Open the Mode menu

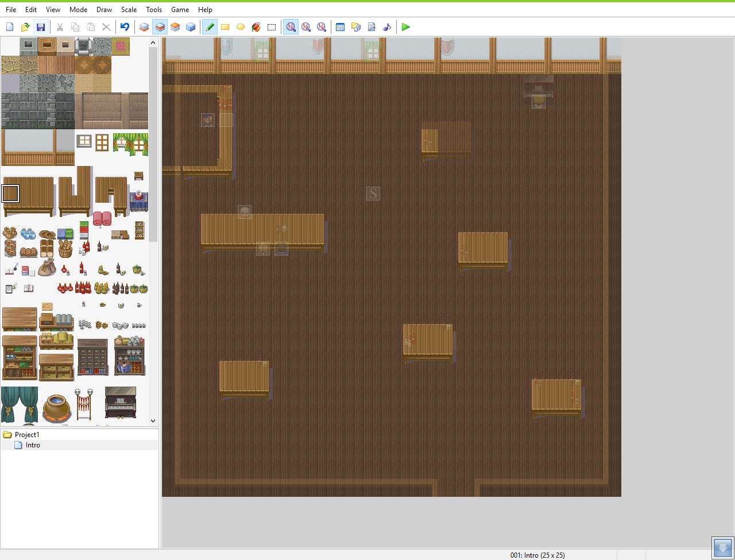pos(79,9)
